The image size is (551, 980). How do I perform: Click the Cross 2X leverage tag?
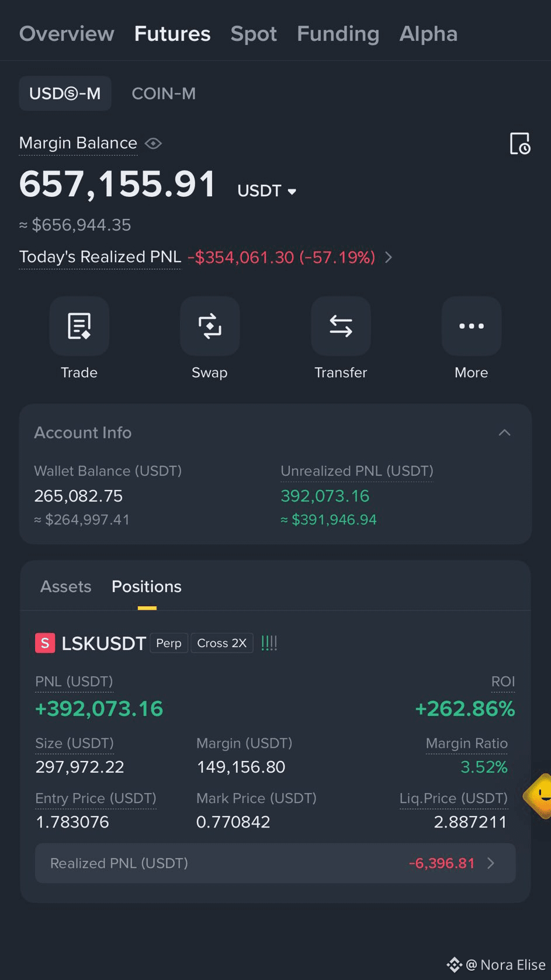click(222, 643)
